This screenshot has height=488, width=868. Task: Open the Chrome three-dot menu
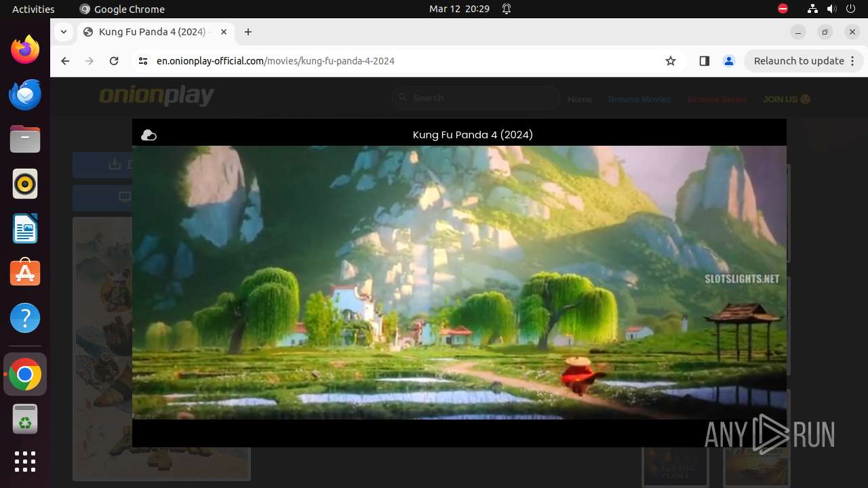point(853,61)
